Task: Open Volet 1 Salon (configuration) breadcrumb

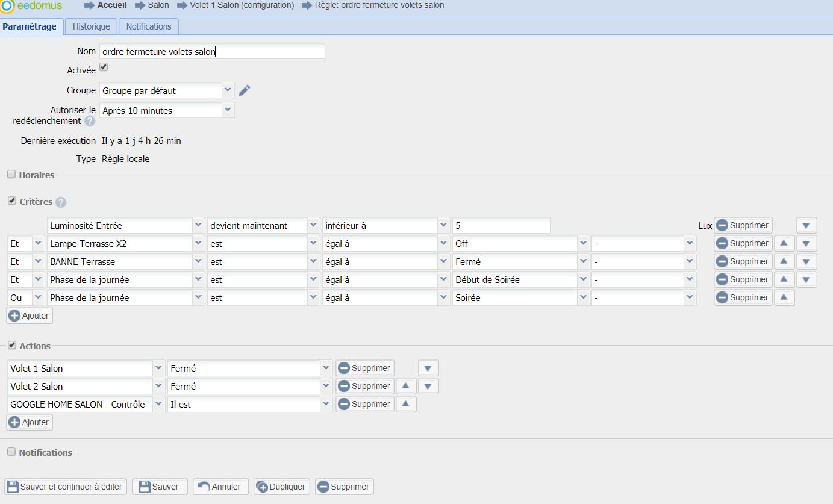Action: [242, 5]
